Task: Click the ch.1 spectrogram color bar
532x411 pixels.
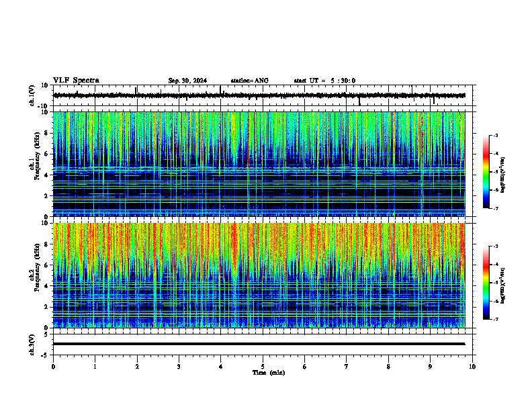Action: click(486, 172)
